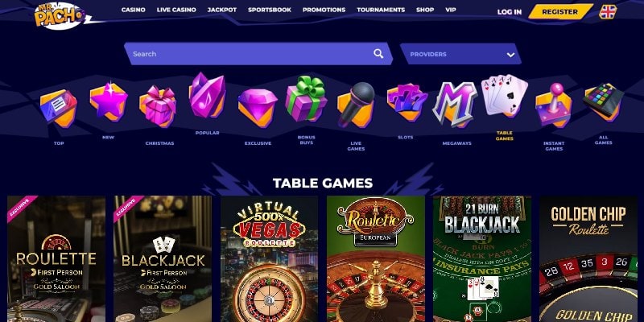The height and width of the screenshot is (322, 644).
Task: Open the Sportsbook menu item
Action: (x=270, y=10)
